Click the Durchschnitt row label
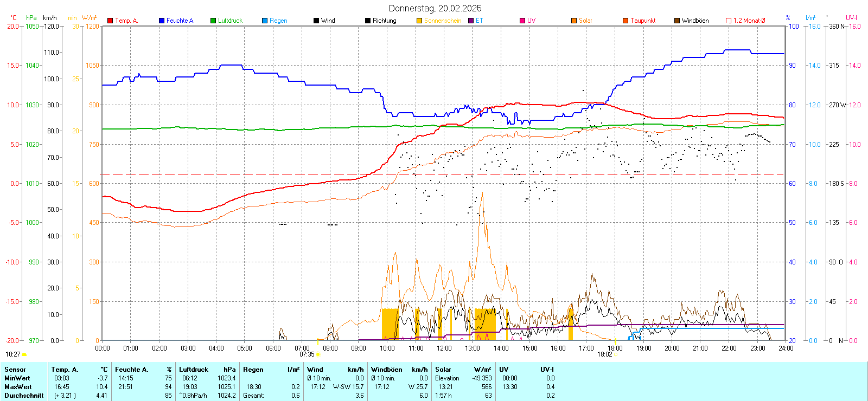868x401 pixels. click(24, 396)
